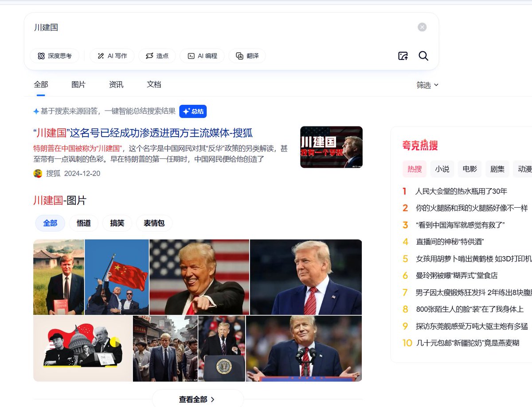Open the 造点 tool

point(157,56)
